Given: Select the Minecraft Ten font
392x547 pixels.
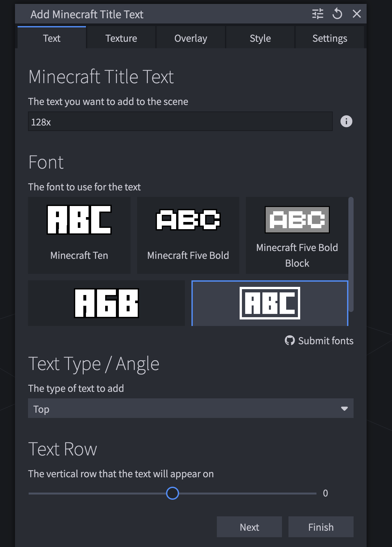Looking at the screenshot, I should point(79,235).
